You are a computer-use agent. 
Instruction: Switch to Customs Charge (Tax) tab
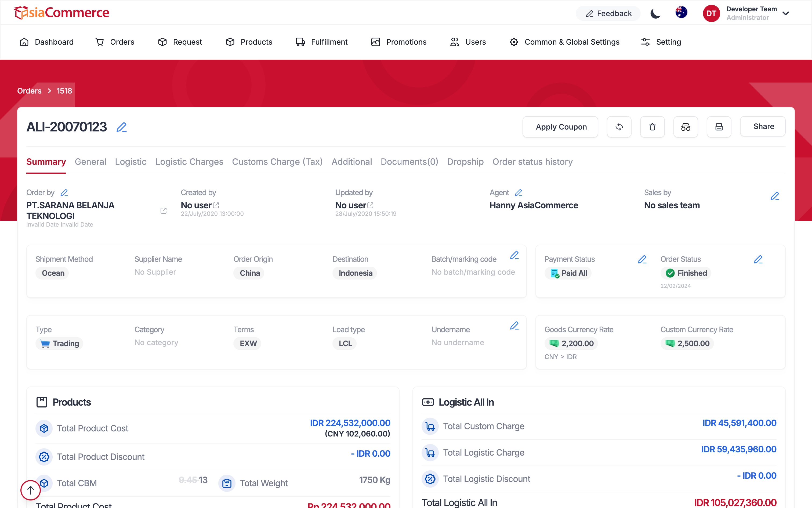[277, 162]
